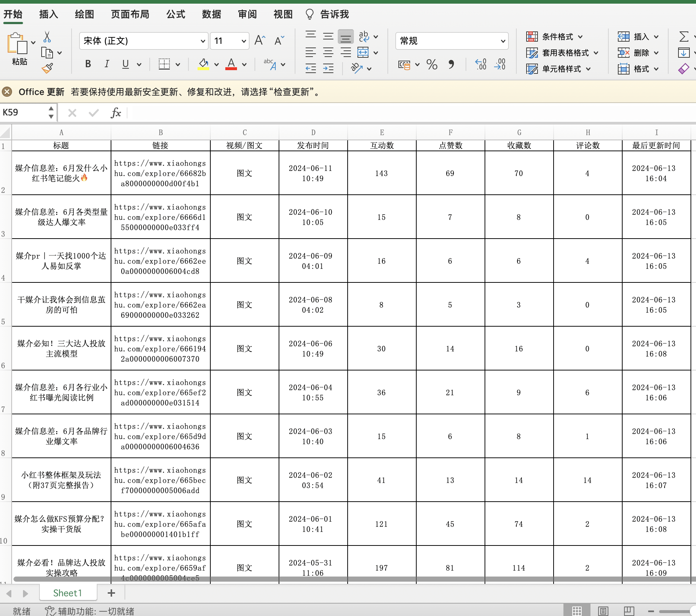
Task: Open the 页面布局 ribbon tab
Action: click(130, 14)
